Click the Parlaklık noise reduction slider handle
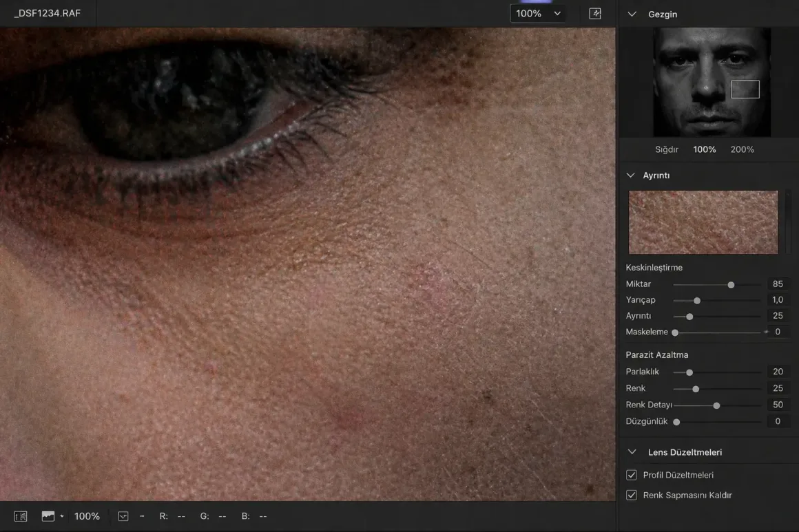Image resolution: width=799 pixels, height=532 pixels. [x=689, y=372]
